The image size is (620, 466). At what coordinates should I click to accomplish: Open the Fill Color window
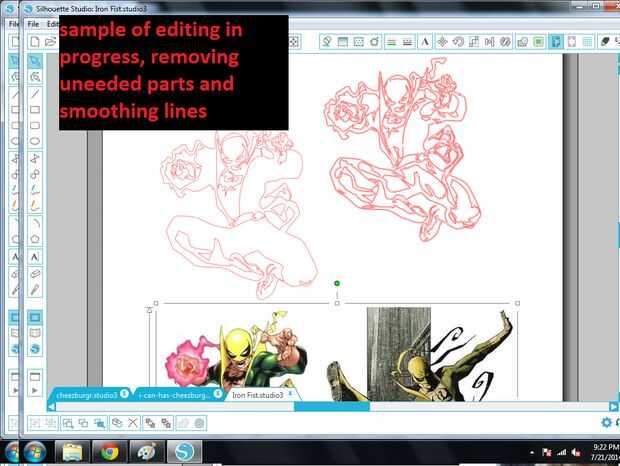(x=327, y=42)
